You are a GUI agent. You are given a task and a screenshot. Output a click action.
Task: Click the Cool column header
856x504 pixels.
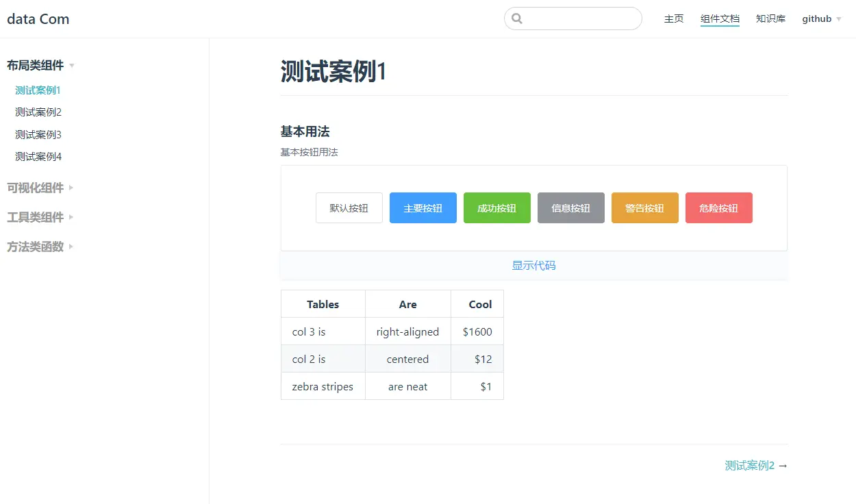[x=477, y=304]
